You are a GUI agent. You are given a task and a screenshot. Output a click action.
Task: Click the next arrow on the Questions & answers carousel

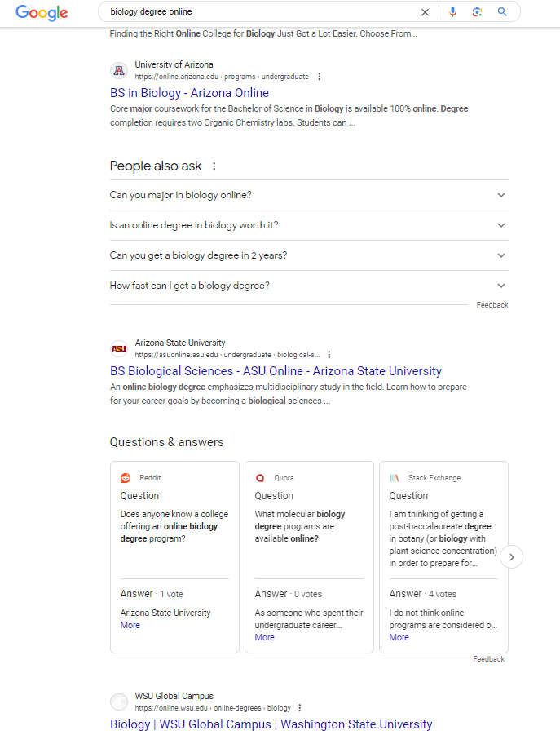pos(511,556)
